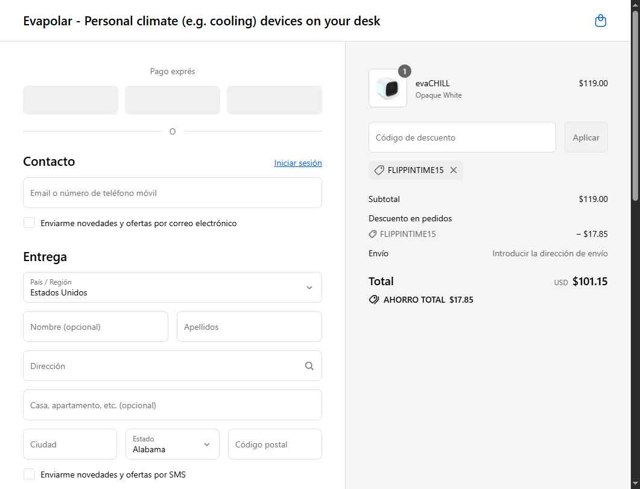Click the Total amount $101.15

(590, 281)
